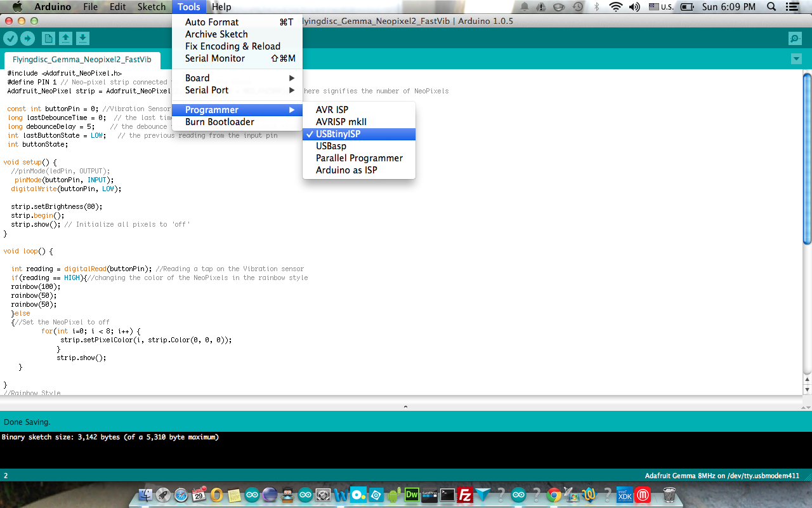Click the 'strip.setBrightness(80);' code line
Screen dimensions: 812x508
(56, 206)
